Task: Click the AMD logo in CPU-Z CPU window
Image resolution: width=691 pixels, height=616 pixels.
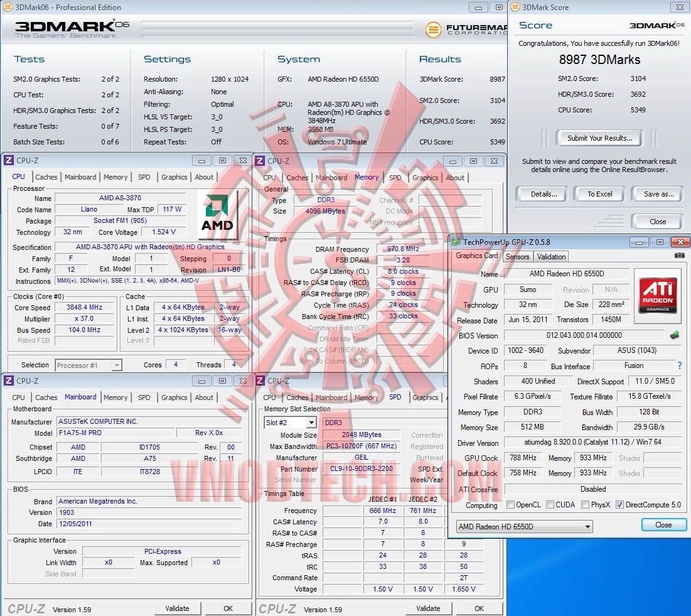Action: tap(217, 214)
